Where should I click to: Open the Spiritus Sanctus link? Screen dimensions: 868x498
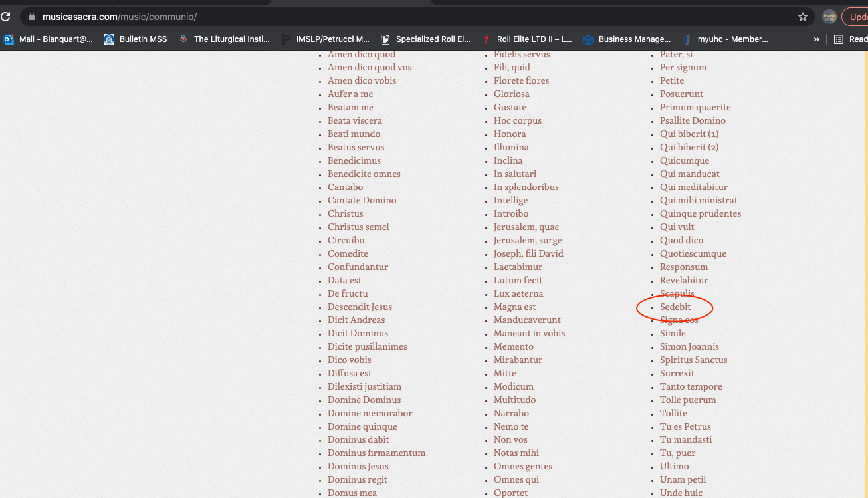coord(693,360)
